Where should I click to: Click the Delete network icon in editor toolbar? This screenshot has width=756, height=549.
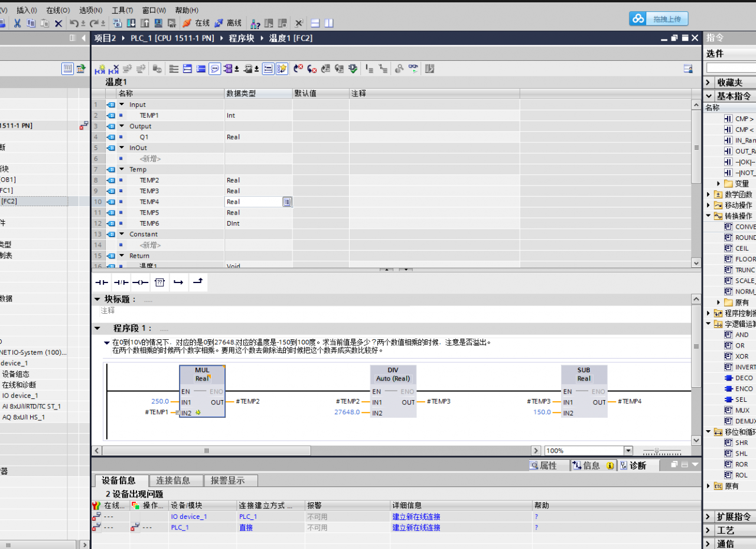tap(114, 69)
